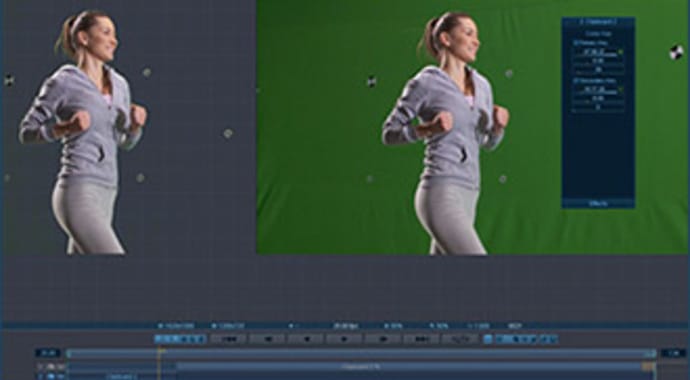
Task: Adjust the primary key tolerance slider
Action: click(598, 61)
